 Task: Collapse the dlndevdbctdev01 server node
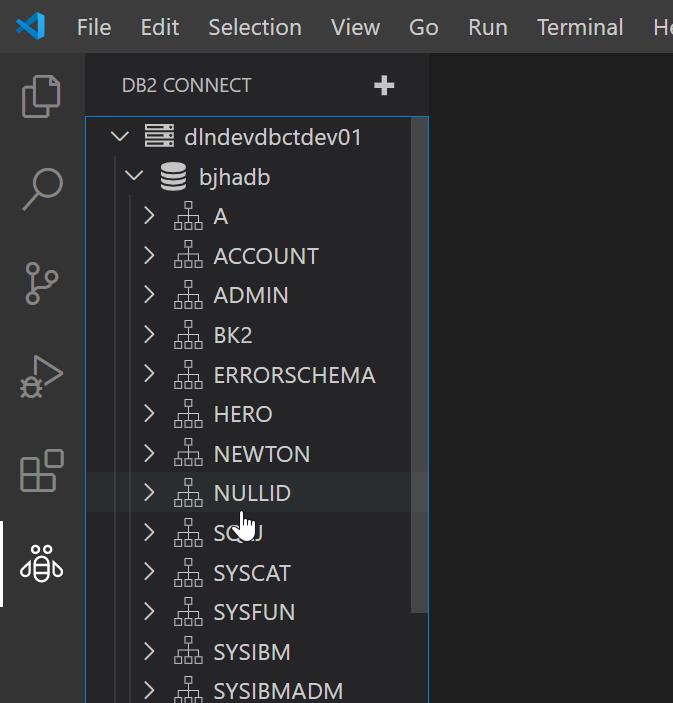120,136
